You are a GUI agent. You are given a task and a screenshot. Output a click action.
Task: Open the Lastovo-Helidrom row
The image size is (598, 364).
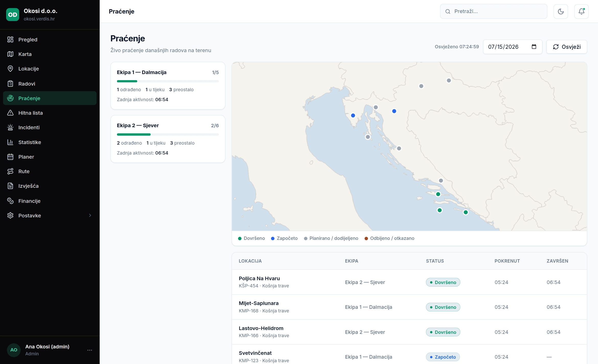coord(409,332)
